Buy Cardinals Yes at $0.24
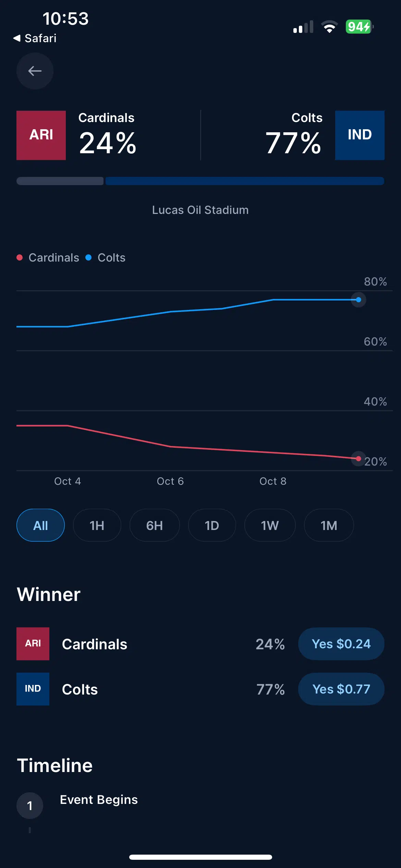The width and height of the screenshot is (401, 868). (x=341, y=643)
